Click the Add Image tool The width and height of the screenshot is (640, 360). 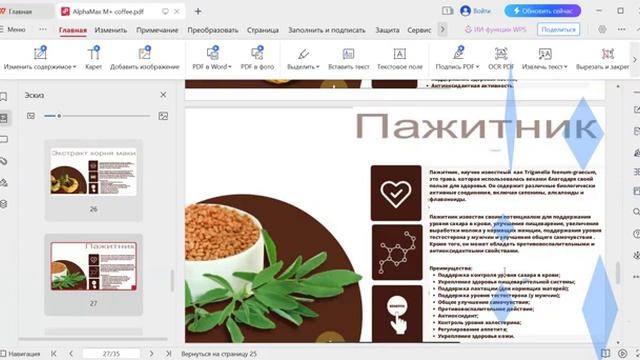pos(144,58)
